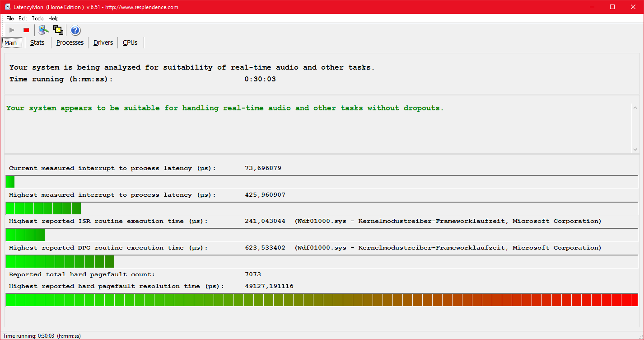Open the Options icon with computer and pencil

pos(43,30)
